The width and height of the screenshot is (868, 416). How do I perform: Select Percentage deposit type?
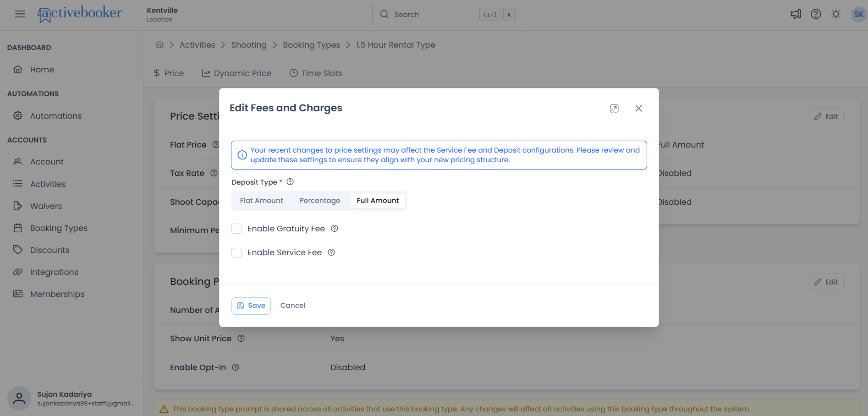point(320,201)
